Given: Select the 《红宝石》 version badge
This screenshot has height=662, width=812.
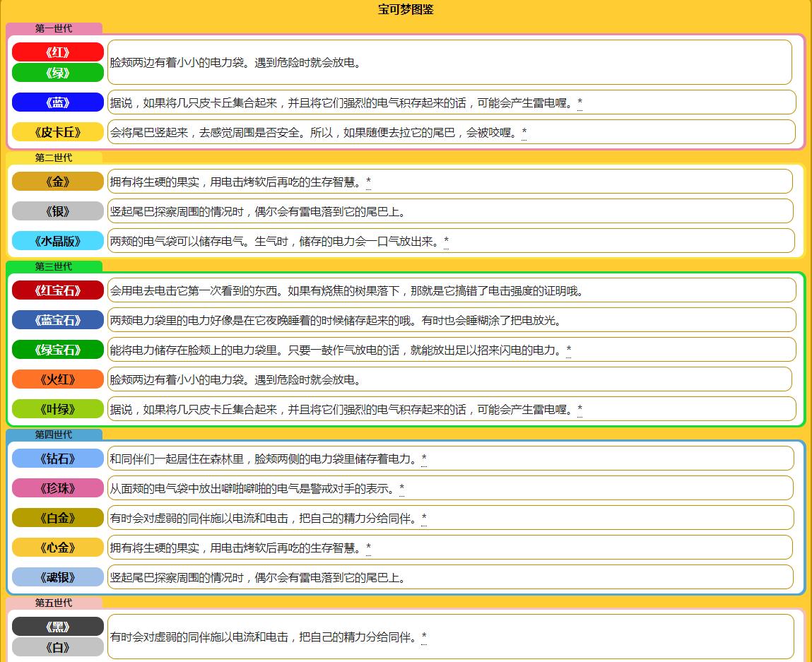Looking at the screenshot, I should click(x=57, y=290).
